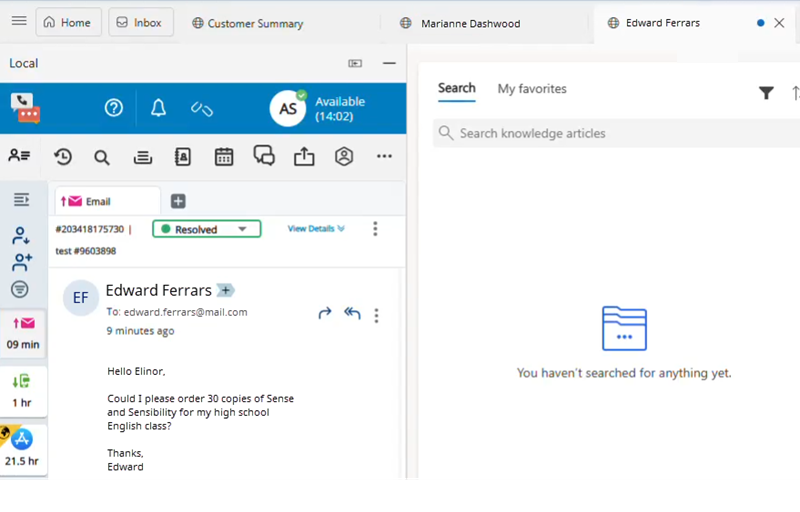Image resolution: width=800 pixels, height=512 pixels.
Task: Switch to the Marianne Dashwood tab
Action: (470, 23)
